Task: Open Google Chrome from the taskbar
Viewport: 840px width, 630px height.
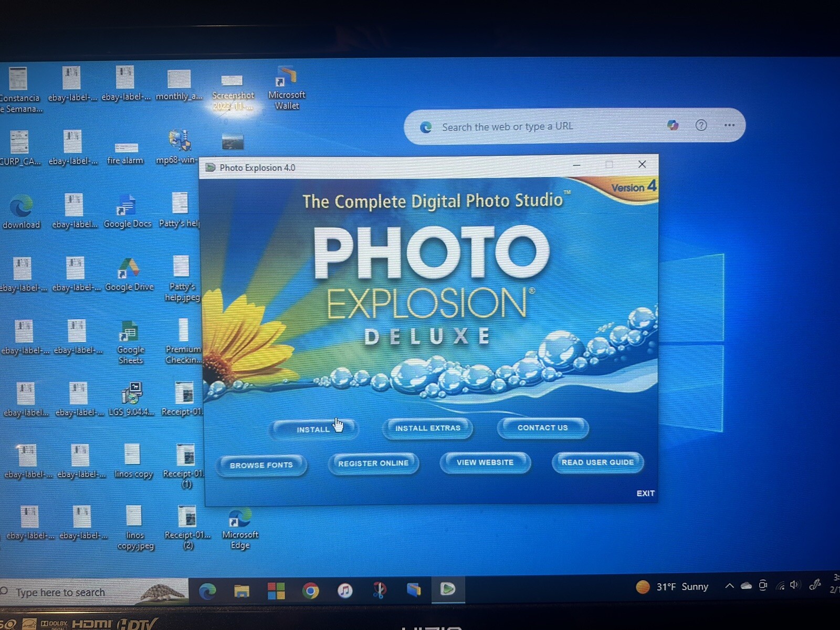Action: (x=310, y=591)
